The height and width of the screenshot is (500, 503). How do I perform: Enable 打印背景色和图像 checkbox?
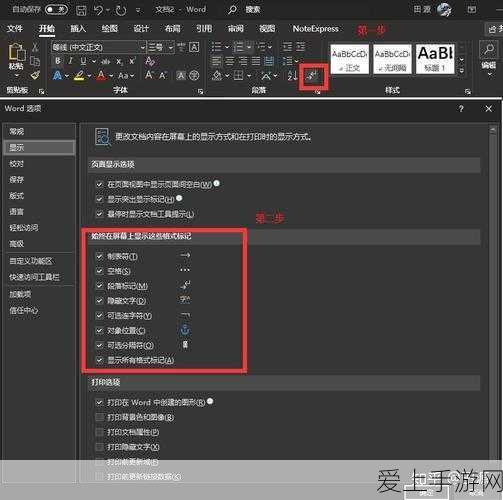pos(99,417)
